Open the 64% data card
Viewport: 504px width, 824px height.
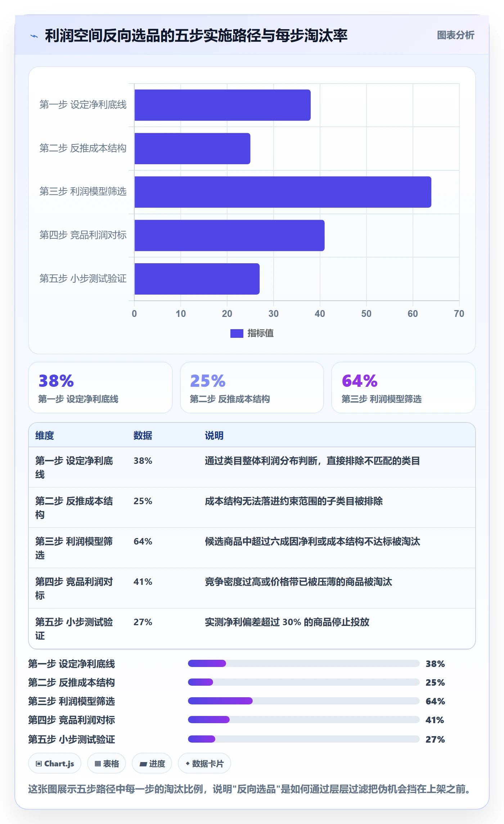click(404, 388)
